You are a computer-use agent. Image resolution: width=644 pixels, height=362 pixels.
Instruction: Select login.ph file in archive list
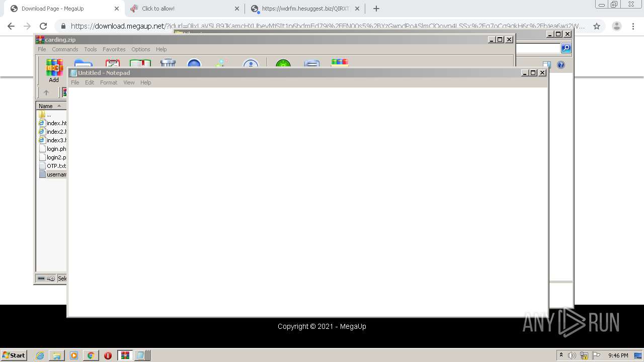pyautogui.click(x=52, y=149)
